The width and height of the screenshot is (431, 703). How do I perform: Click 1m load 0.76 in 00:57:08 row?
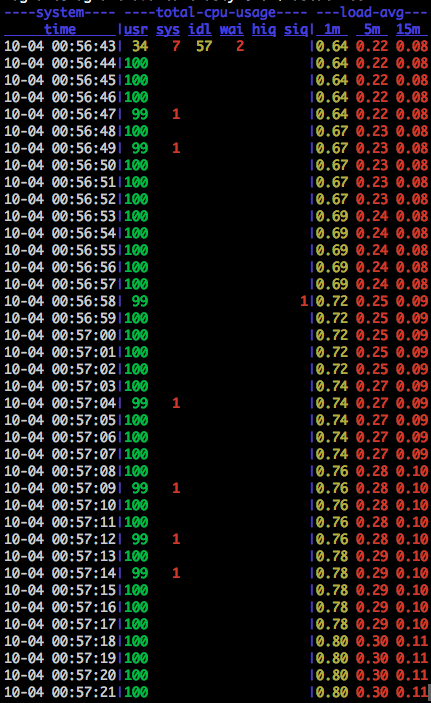coord(332,471)
